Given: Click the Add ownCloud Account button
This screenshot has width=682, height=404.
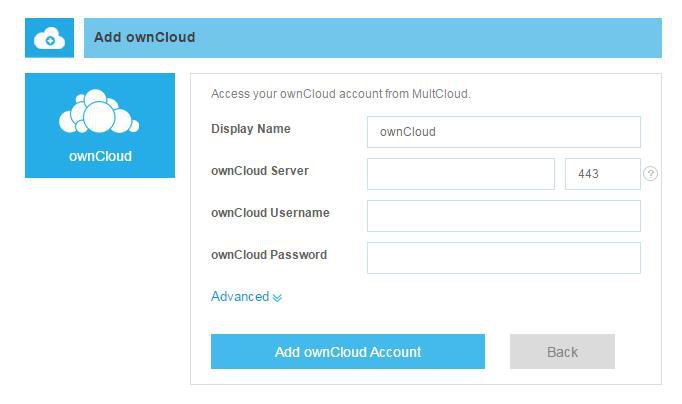Looking at the screenshot, I should pyautogui.click(x=347, y=352).
